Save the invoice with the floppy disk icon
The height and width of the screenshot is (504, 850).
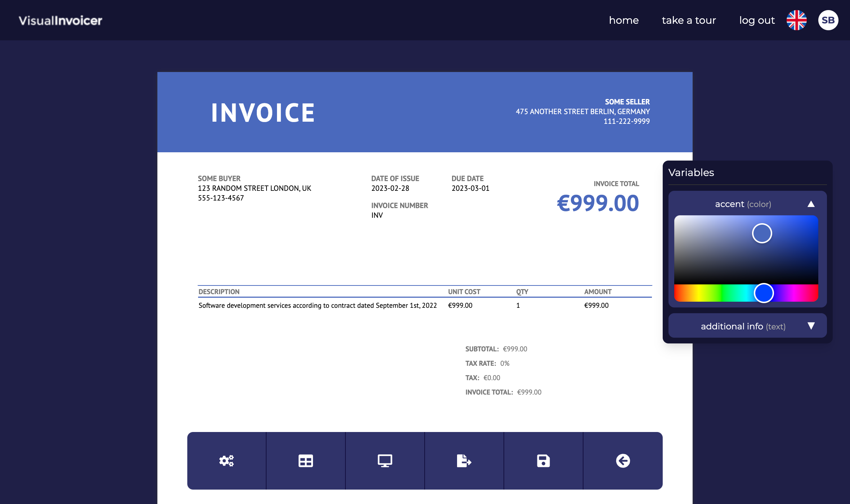click(x=543, y=460)
